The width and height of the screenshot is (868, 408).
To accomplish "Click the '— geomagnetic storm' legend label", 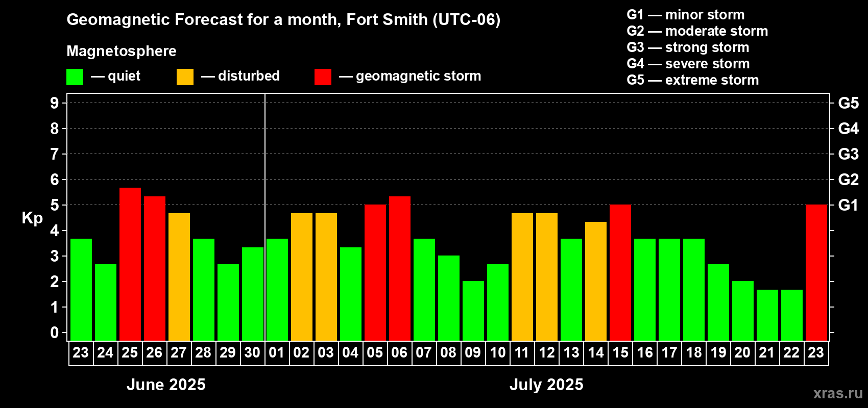I will (410, 76).
